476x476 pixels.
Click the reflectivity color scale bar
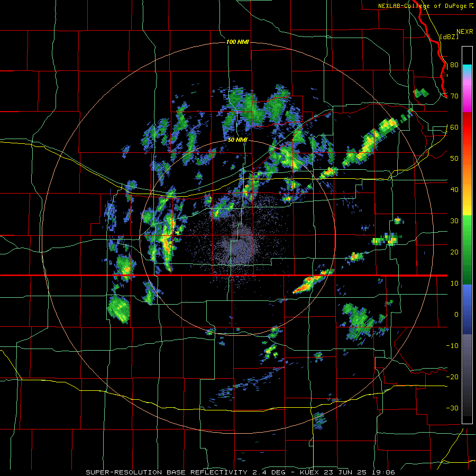[467, 235]
